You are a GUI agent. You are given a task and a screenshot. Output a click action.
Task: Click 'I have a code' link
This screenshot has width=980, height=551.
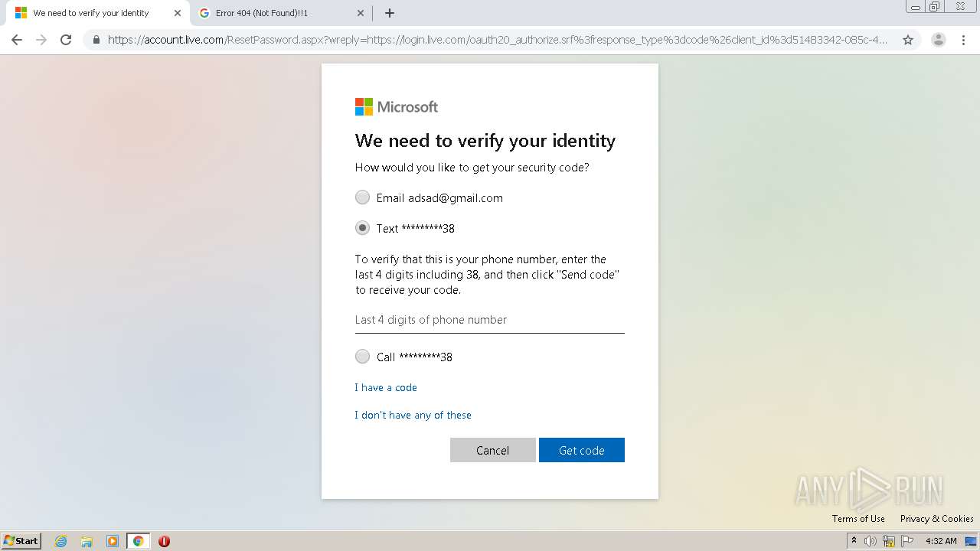click(x=386, y=387)
